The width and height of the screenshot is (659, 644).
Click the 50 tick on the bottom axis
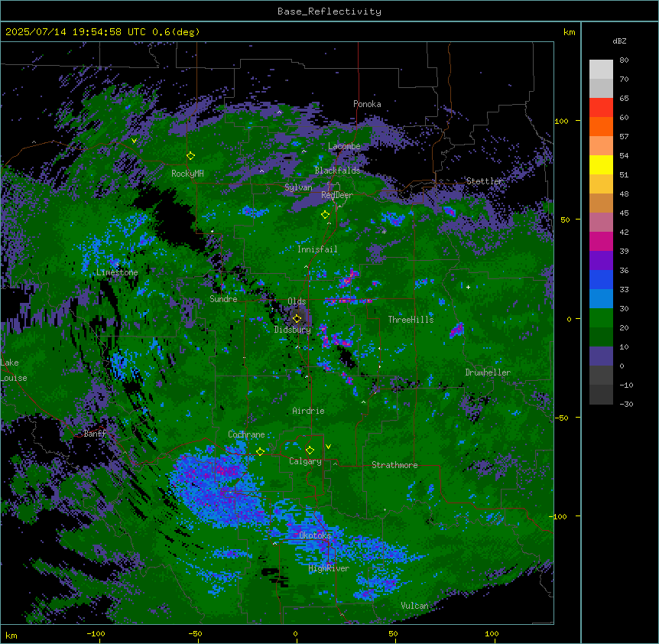click(x=393, y=633)
